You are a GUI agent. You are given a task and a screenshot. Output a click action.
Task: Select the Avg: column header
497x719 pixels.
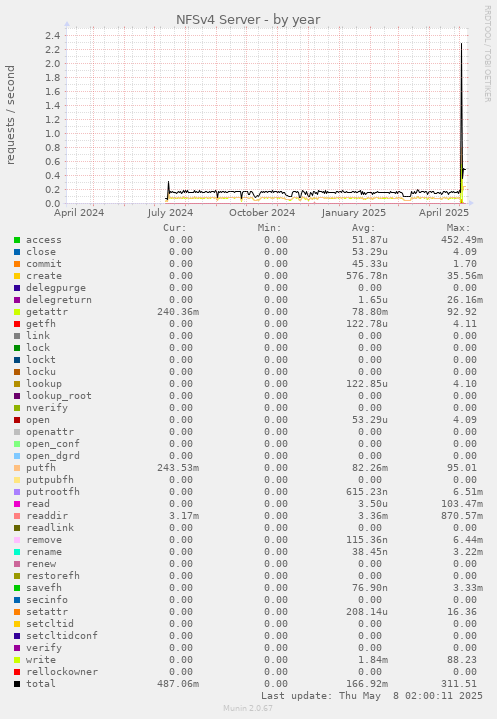pos(364,228)
